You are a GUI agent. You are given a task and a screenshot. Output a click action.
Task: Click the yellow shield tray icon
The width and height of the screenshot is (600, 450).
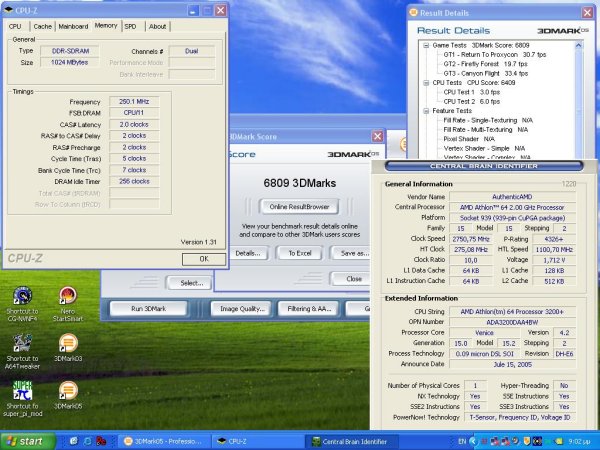526,442
